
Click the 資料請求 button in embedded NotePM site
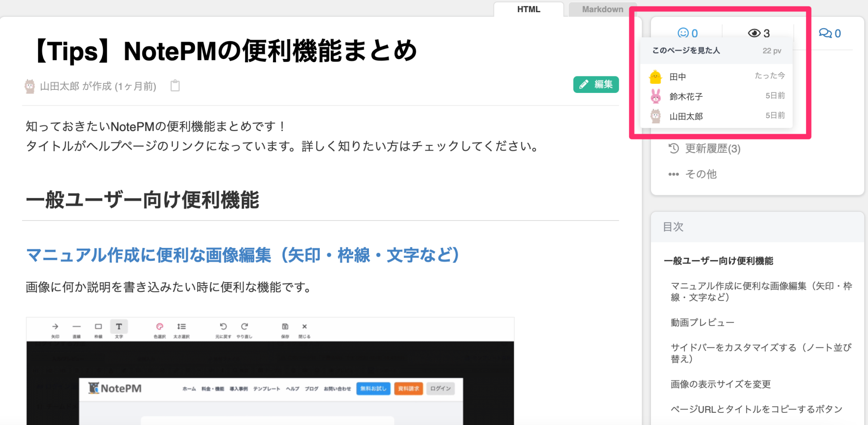click(409, 389)
